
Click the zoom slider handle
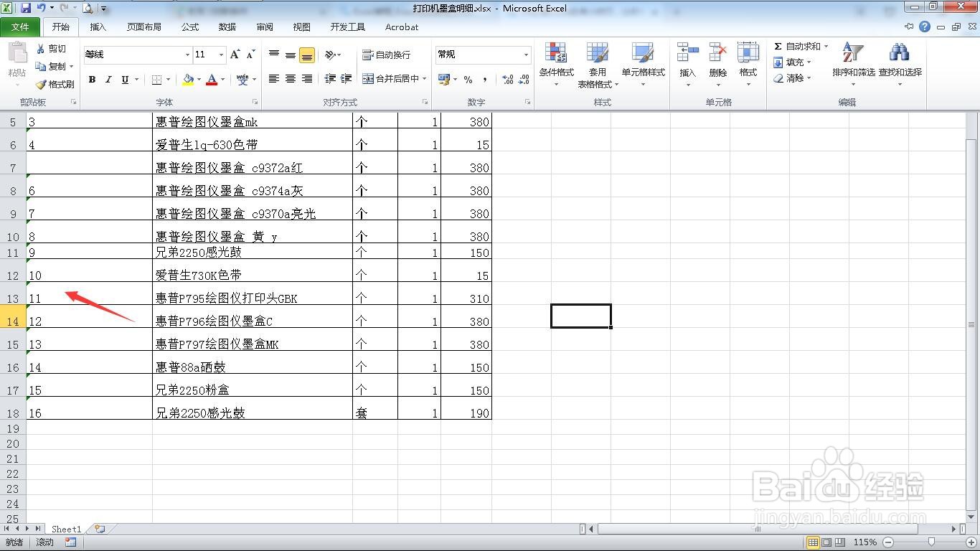click(x=931, y=542)
